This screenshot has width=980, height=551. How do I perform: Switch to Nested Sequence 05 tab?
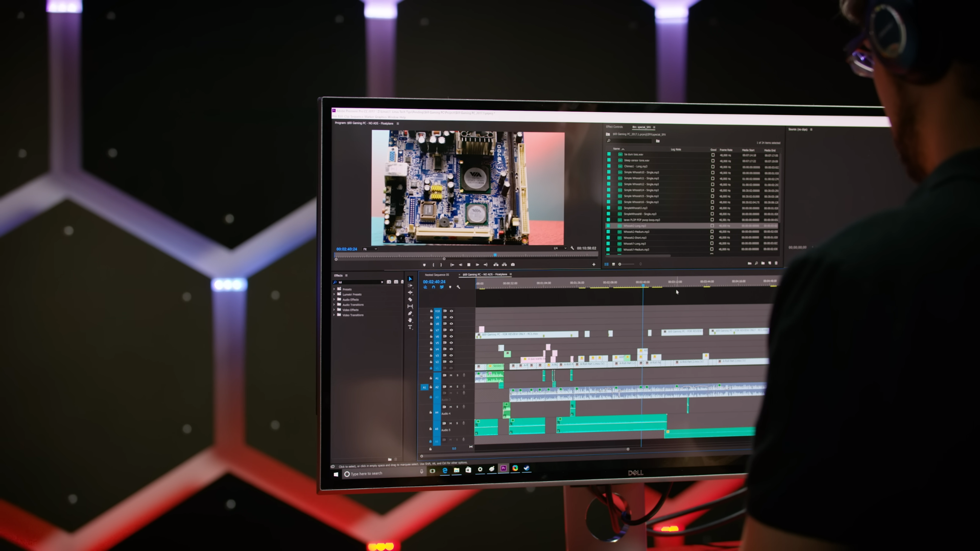(437, 275)
